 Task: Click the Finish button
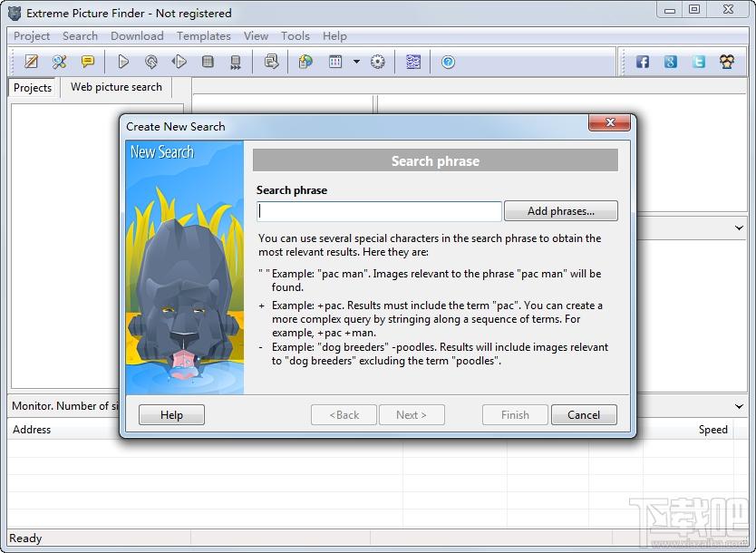515,414
